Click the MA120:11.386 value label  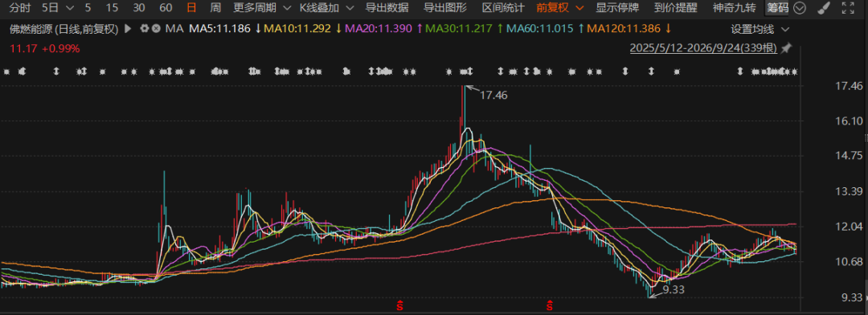(x=624, y=29)
